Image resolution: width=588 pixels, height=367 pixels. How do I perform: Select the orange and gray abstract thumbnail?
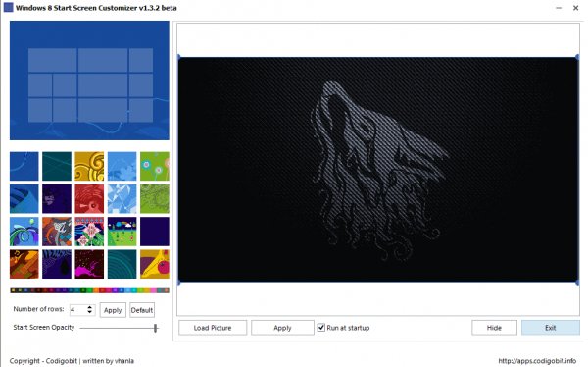57,232
